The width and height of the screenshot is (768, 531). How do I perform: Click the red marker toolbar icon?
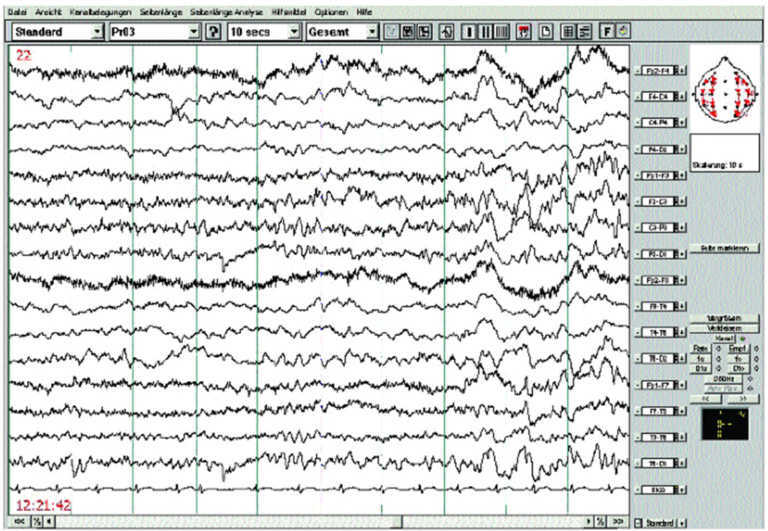[524, 32]
